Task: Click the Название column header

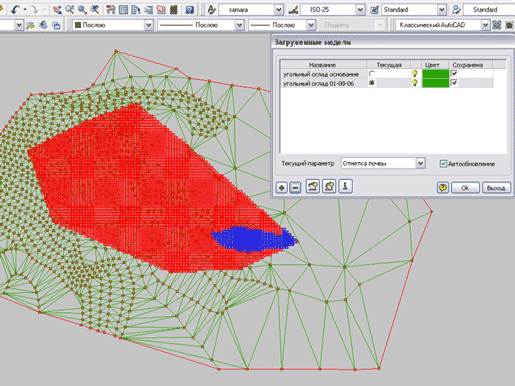Action: [323, 65]
